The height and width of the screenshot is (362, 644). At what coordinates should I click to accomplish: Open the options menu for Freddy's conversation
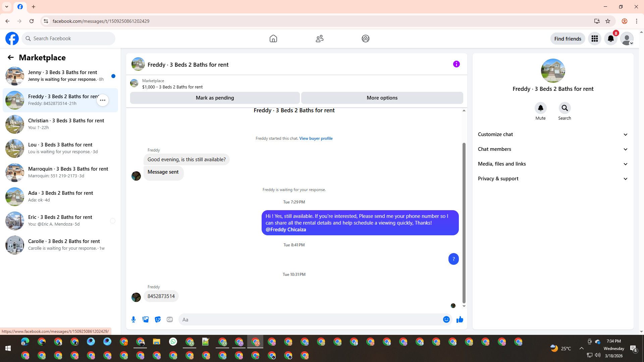103,100
